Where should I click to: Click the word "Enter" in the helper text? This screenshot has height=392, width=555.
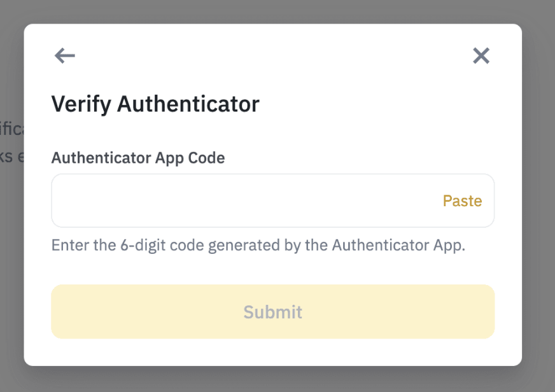point(69,246)
